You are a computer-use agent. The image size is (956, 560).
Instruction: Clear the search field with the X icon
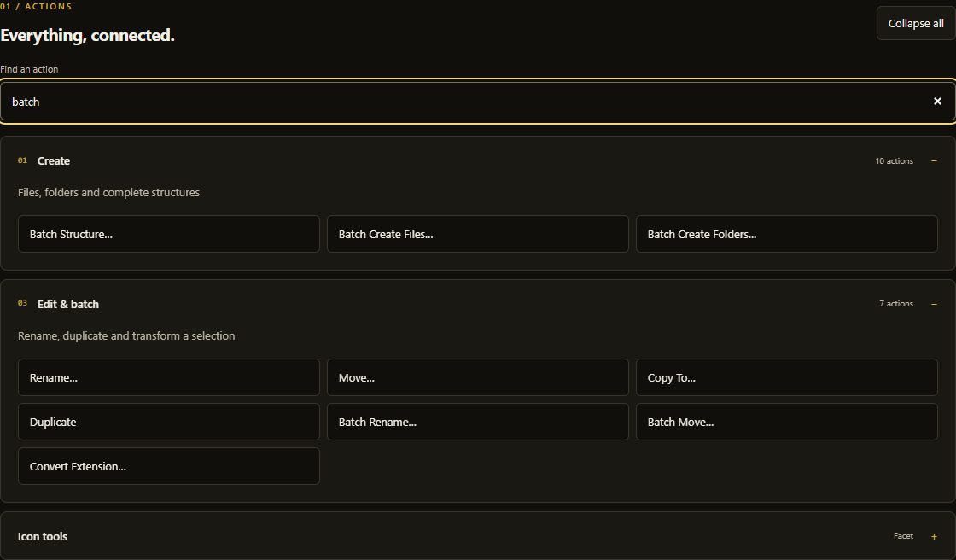point(937,102)
